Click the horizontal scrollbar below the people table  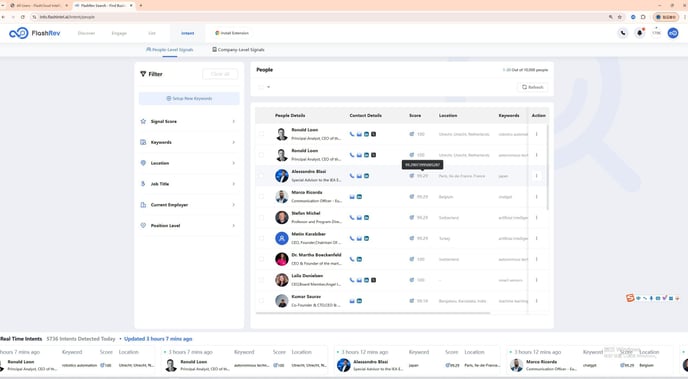(373, 313)
